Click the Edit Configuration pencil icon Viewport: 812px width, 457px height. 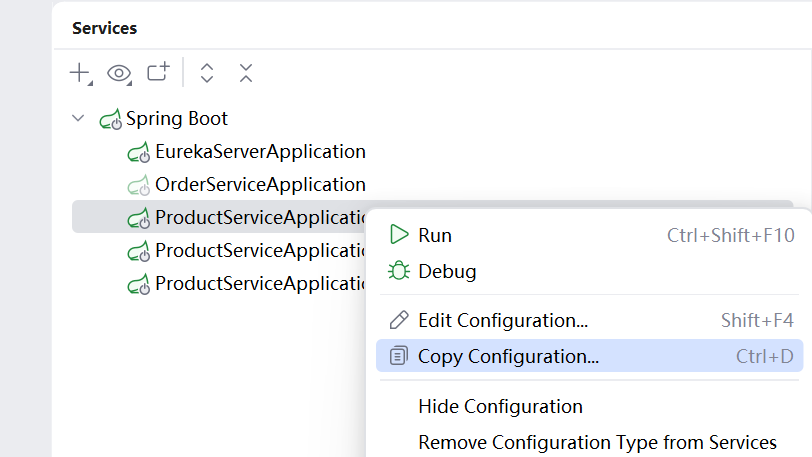point(399,320)
